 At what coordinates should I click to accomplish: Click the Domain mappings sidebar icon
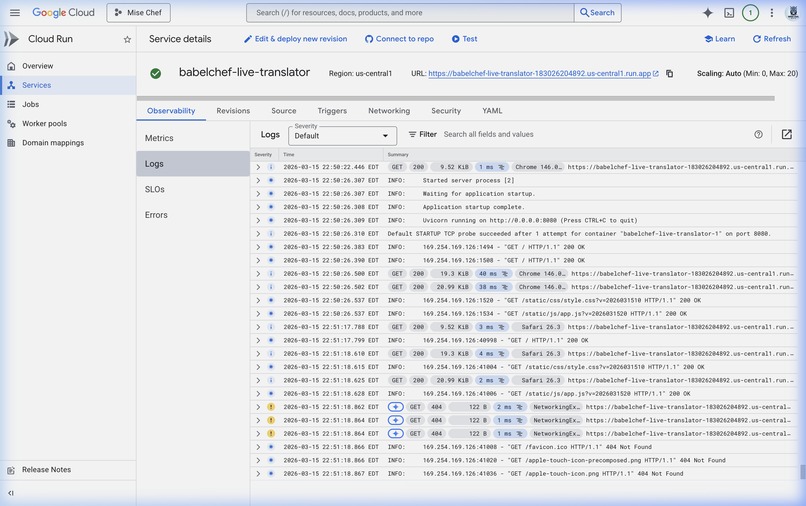pos(11,143)
